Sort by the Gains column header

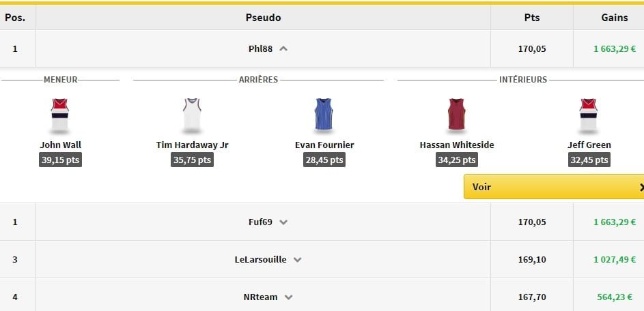[x=614, y=18]
